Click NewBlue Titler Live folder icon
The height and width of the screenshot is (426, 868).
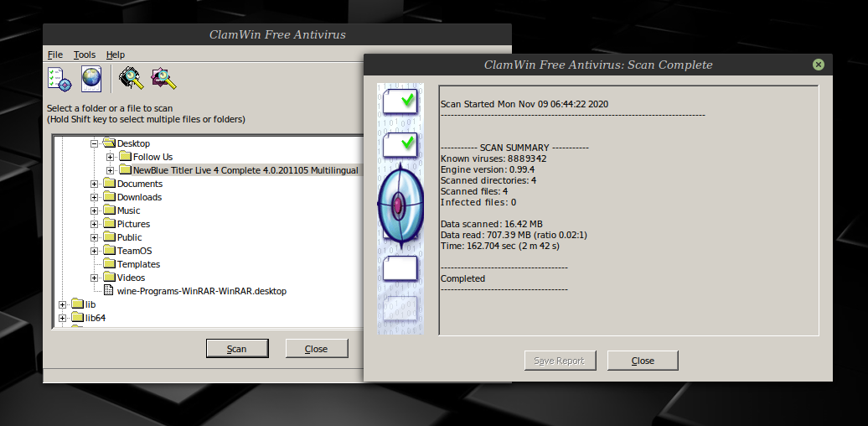(x=125, y=170)
